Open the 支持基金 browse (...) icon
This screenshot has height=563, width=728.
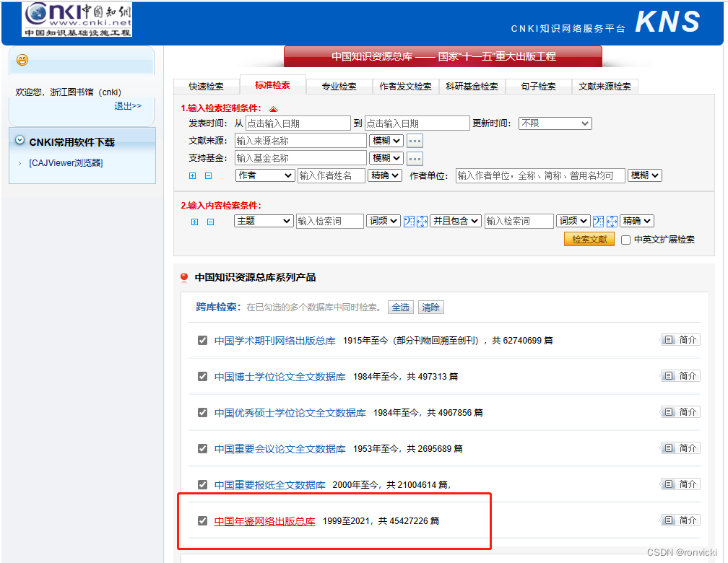414,157
